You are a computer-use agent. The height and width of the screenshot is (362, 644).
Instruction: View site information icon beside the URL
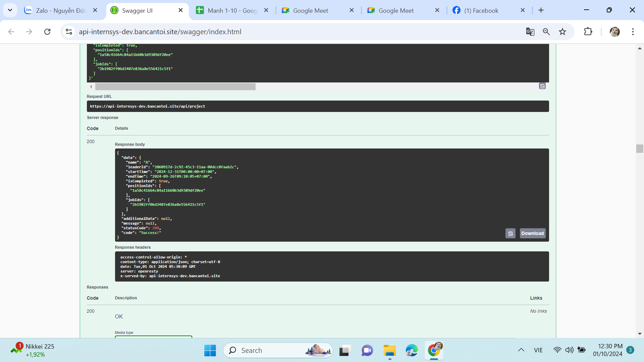[69, 32]
